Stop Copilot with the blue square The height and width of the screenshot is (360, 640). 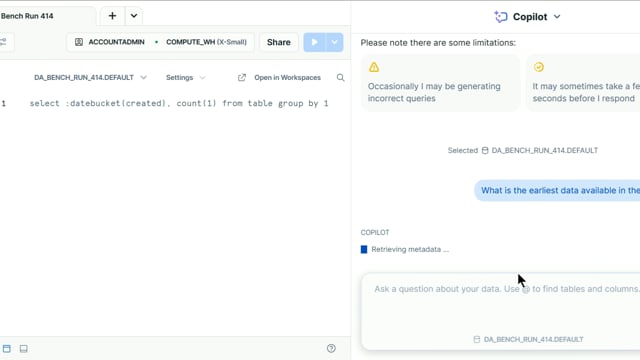(364, 249)
